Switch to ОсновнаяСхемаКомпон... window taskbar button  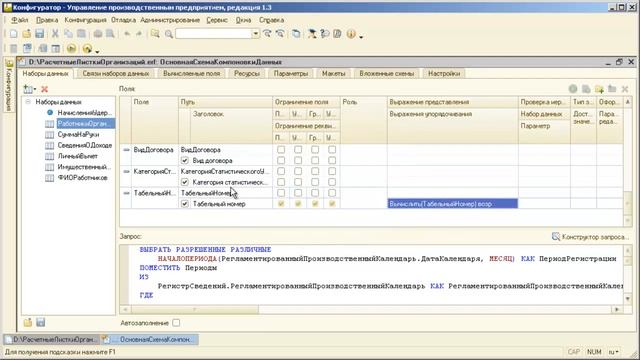tap(150, 339)
